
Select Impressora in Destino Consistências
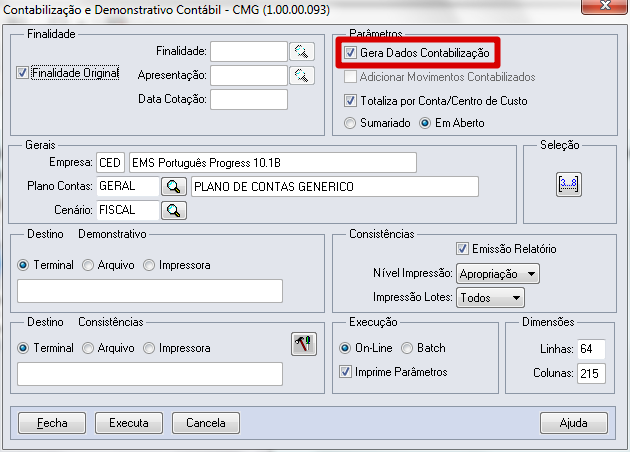pos(149,348)
